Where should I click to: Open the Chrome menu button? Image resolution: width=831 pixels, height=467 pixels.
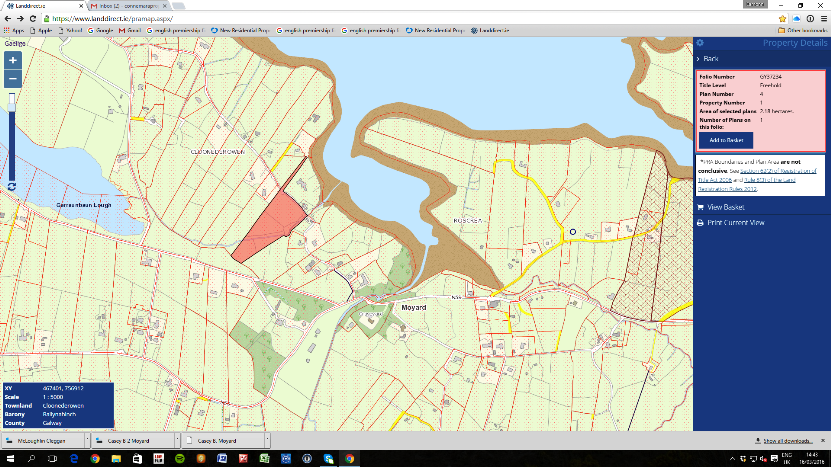coord(822,18)
